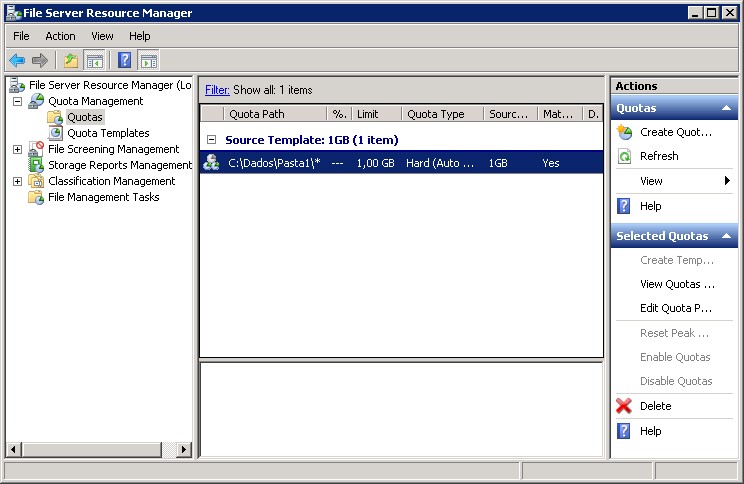Image resolution: width=744 pixels, height=484 pixels.
Task: Toggle Show/Hide Console Tree toolbar icon
Action: click(94, 61)
